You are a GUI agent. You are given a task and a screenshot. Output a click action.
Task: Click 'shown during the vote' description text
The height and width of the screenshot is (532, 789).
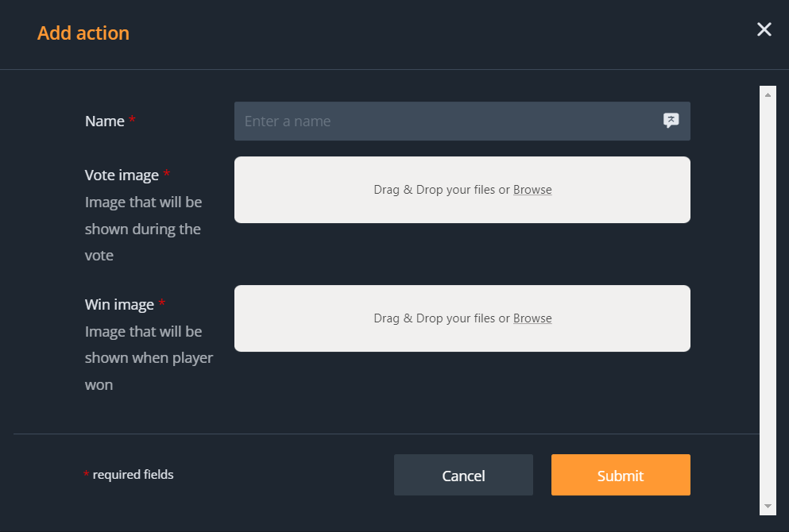coord(143,229)
